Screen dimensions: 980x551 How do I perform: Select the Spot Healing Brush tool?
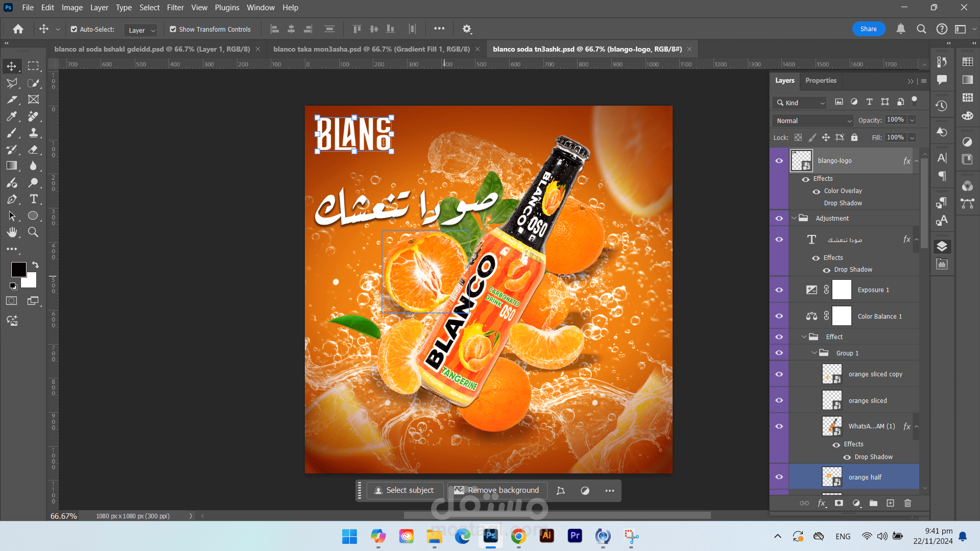click(x=33, y=116)
